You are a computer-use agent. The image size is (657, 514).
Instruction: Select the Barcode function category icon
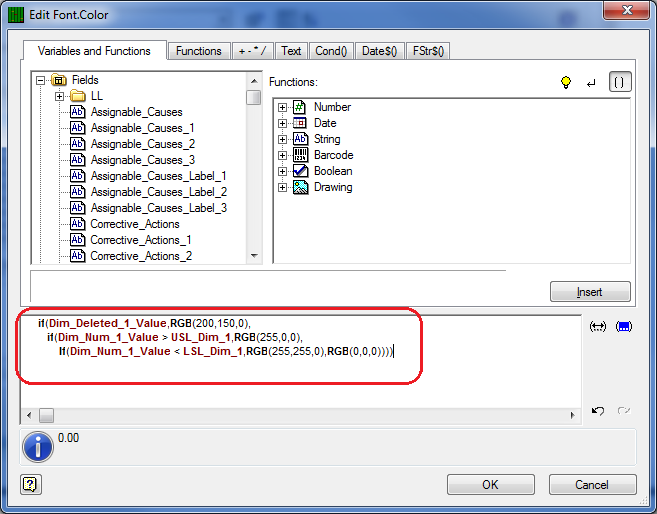(x=300, y=155)
